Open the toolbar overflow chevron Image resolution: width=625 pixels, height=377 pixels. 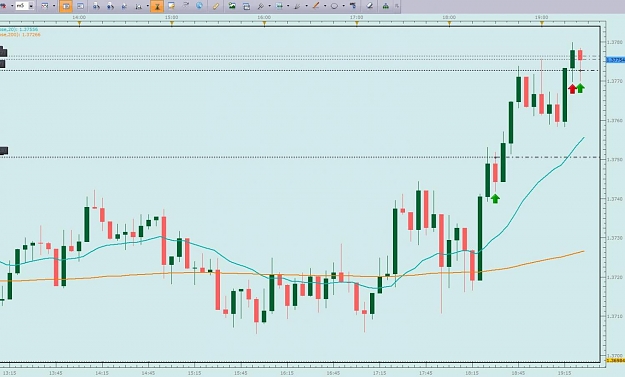397,6
